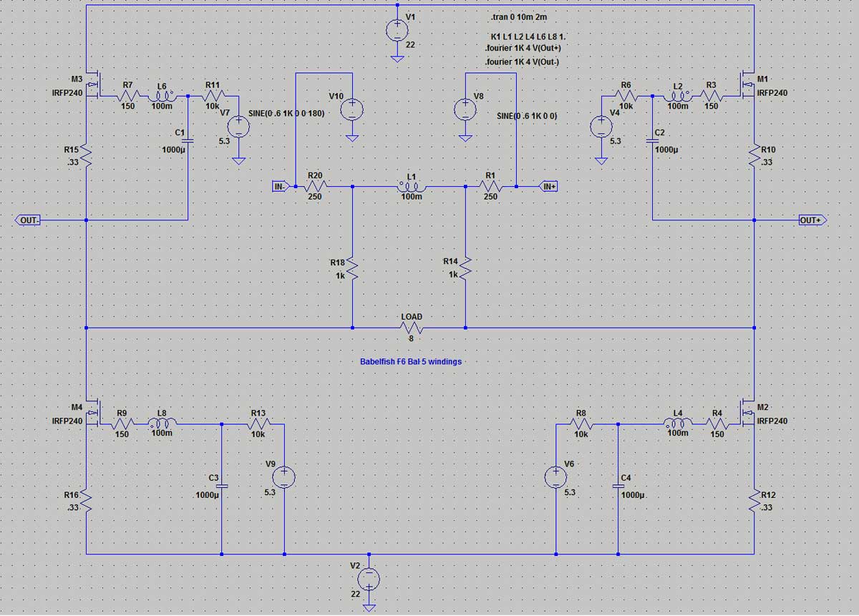The height and width of the screenshot is (616, 859).
Task: Click resistor R8 symbol
Action: click(x=581, y=424)
